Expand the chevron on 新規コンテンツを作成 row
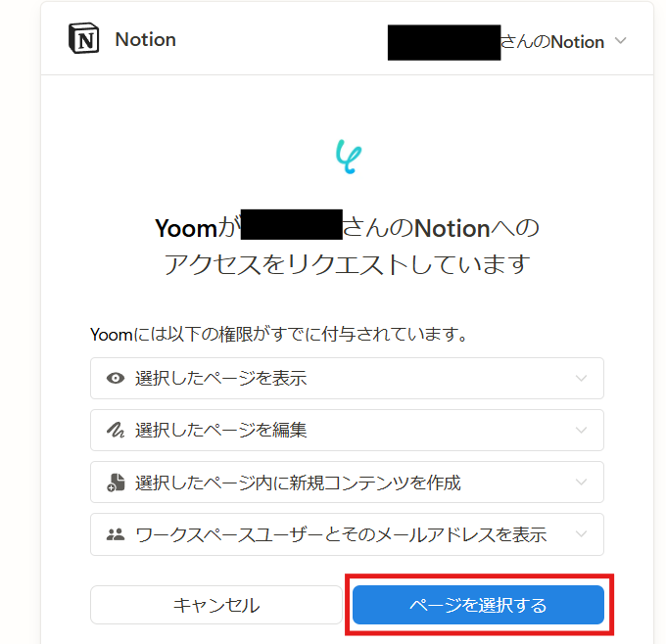666x644 pixels. pos(581,482)
